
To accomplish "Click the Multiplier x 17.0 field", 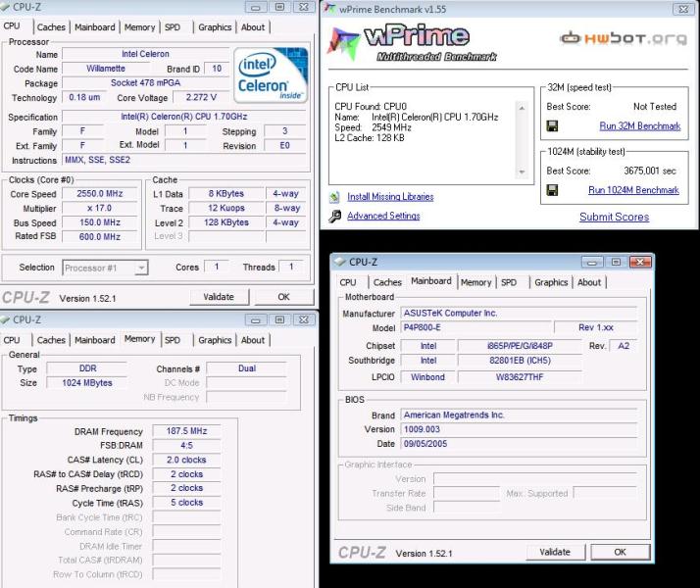I will point(100,209).
